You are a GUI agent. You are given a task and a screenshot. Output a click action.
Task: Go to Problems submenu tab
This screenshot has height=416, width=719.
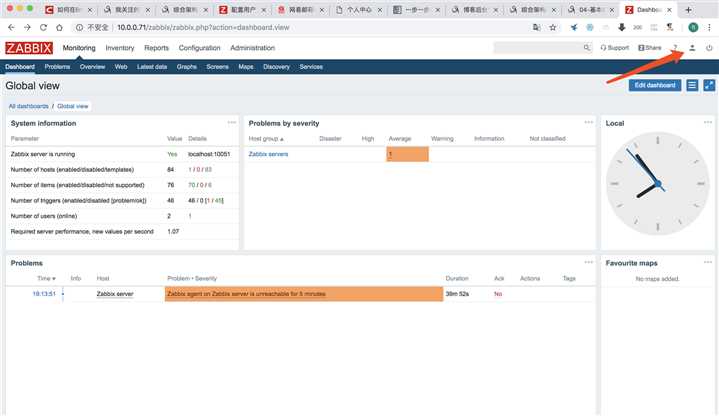[57, 67]
